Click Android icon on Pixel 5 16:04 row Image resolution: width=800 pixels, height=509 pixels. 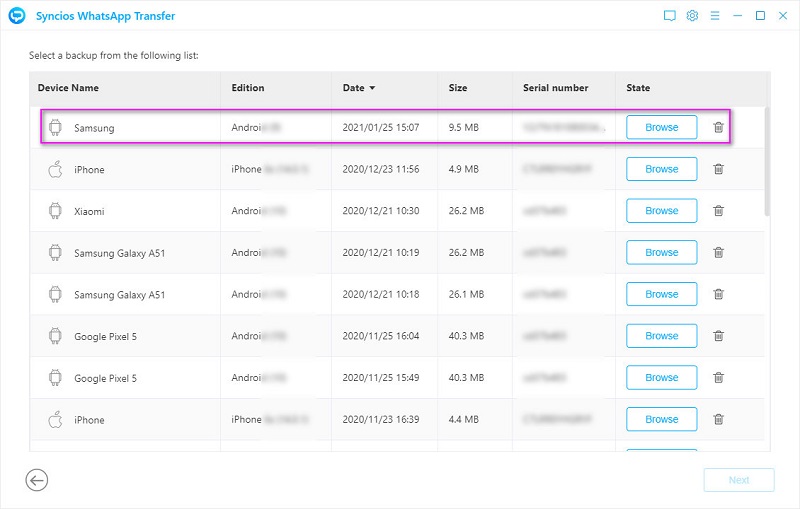tap(55, 336)
